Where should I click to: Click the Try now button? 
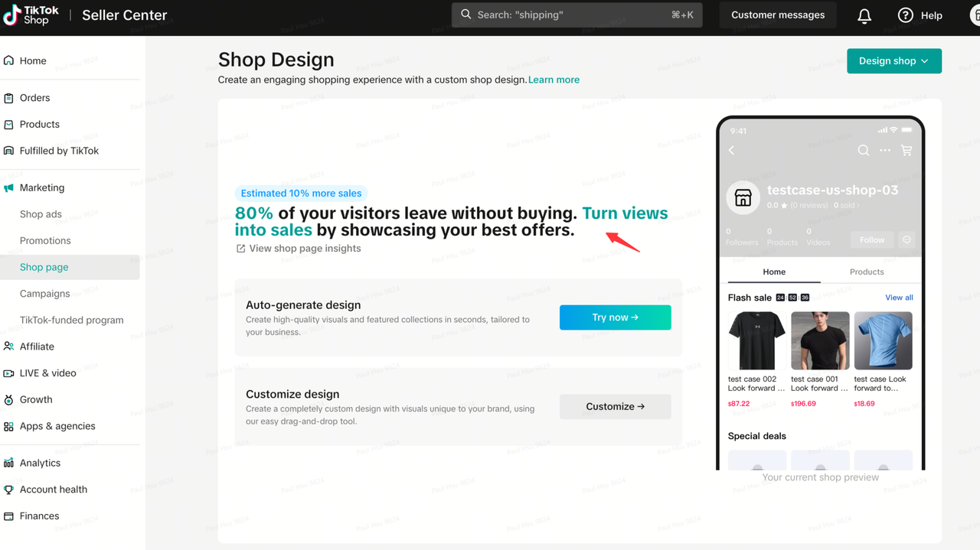pos(615,317)
